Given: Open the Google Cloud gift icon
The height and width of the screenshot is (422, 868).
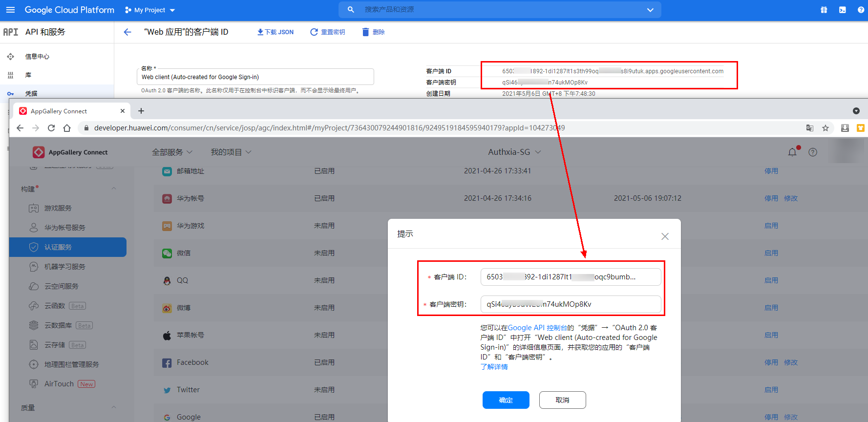Looking at the screenshot, I should point(824,10).
